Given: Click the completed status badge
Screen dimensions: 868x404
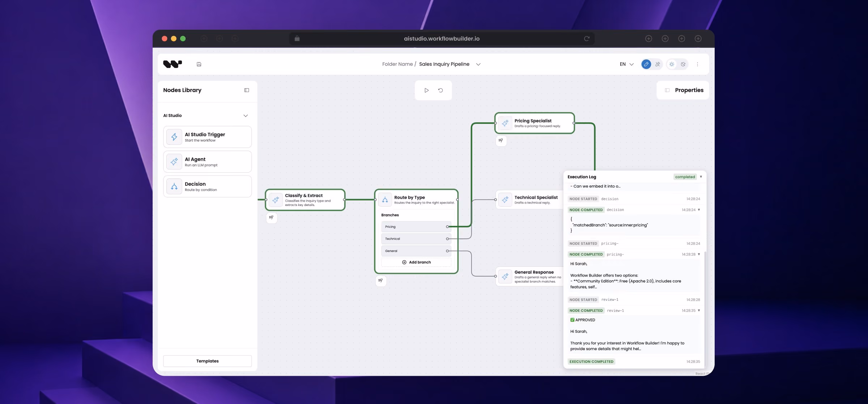Looking at the screenshot, I should (685, 177).
